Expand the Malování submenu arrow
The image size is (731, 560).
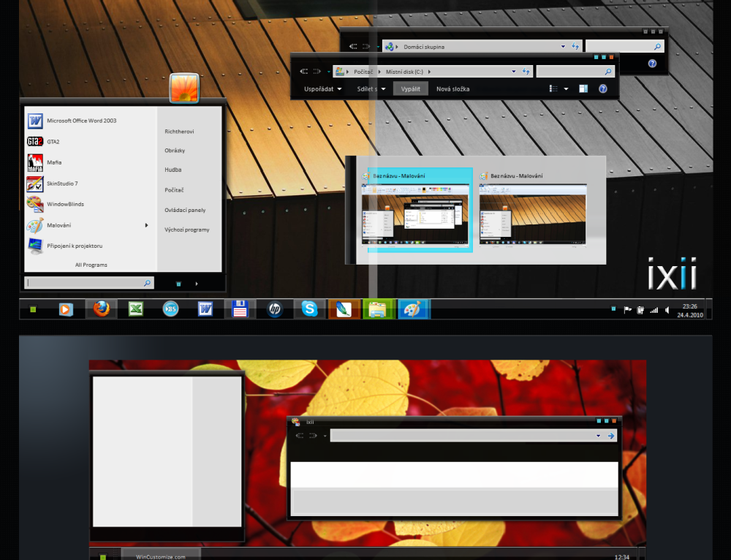(147, 225)
